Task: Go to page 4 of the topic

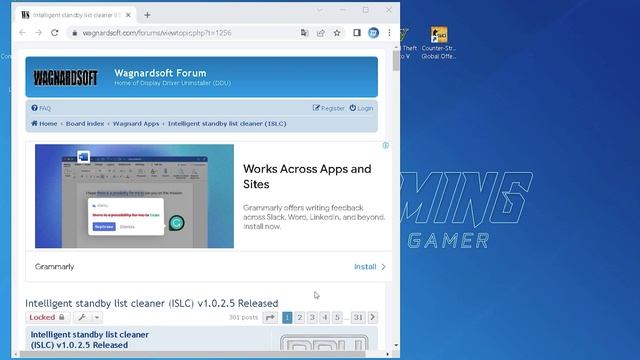Action: 324,317
